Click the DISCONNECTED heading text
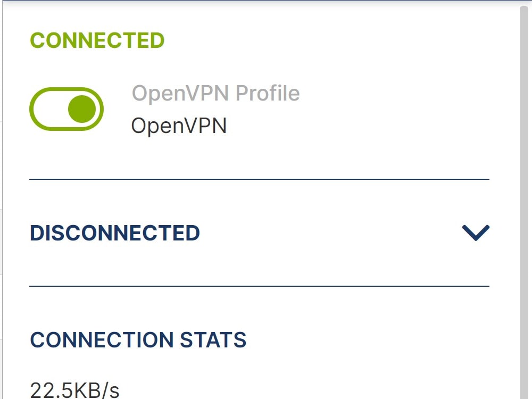This screenshot has width=532, height=399. pyautogui.click(x=115, y=232)
